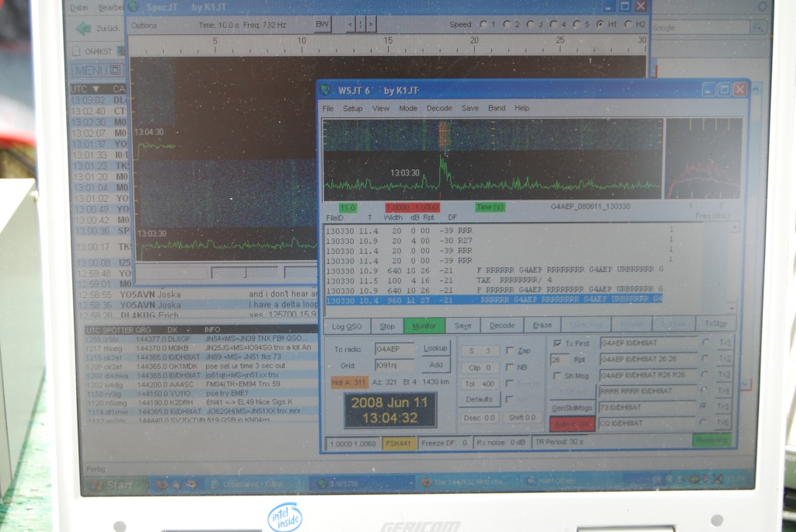796x532 pixels.
Task: Click the Add grid button
Action: coord(435,365)
